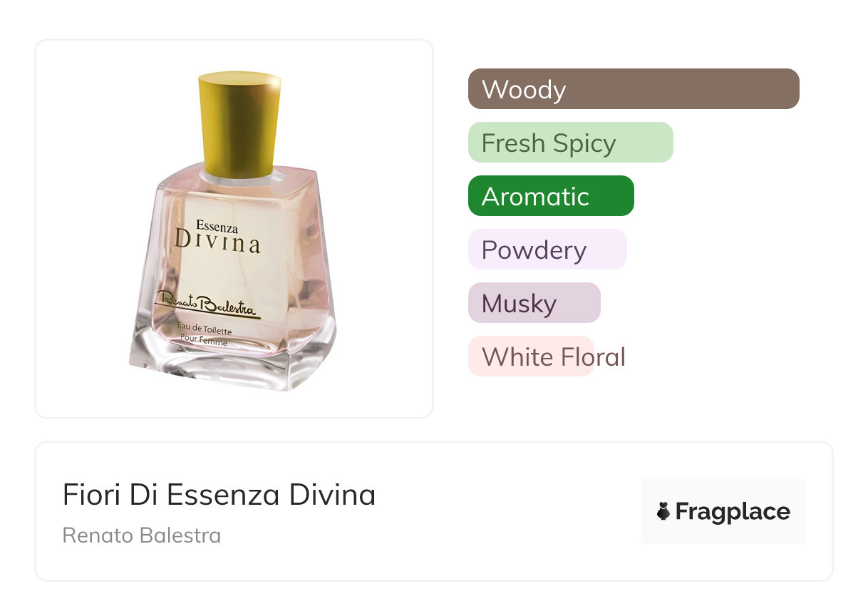868x616 pixels.
Task: Select the Fresh Spicy accord bar
Action: tap(570, 143)
